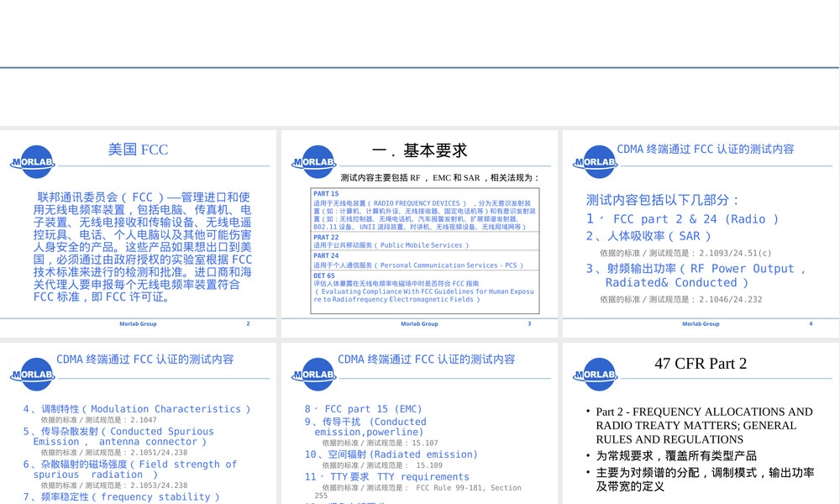Click the 'Public Mobile Services' line
Screen dimensions: 840x504
pyautogui.click(x=391, y=245)
